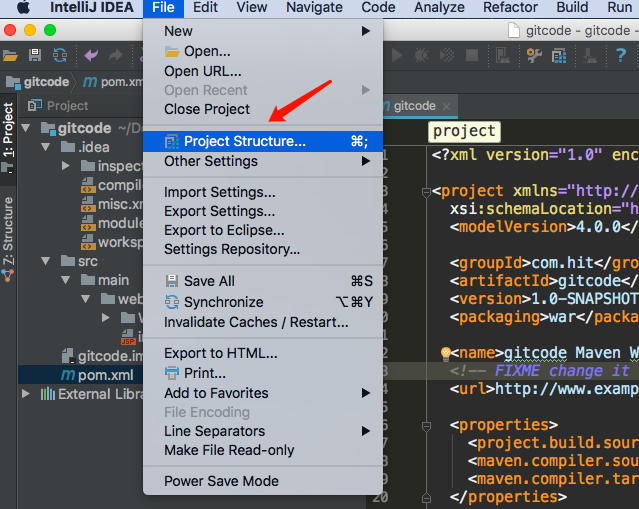This screenshot has width=639, height=509.
Task: Toggle Power Save Mode
Action: click(x=263, y=481)
